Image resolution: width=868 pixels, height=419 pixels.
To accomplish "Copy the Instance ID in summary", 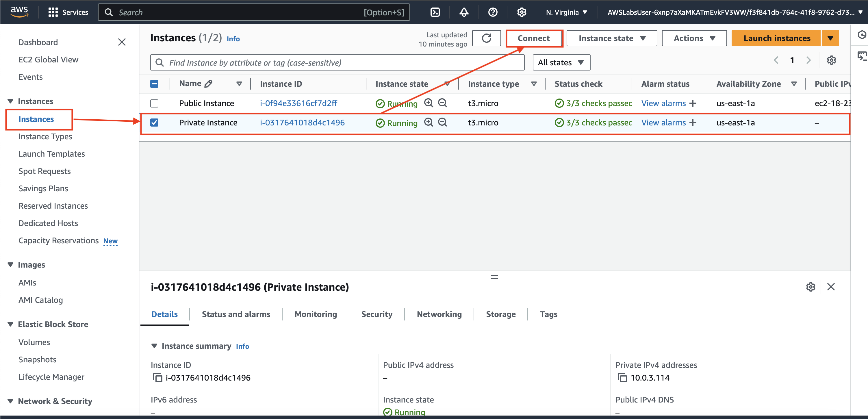I will (157, 378).
